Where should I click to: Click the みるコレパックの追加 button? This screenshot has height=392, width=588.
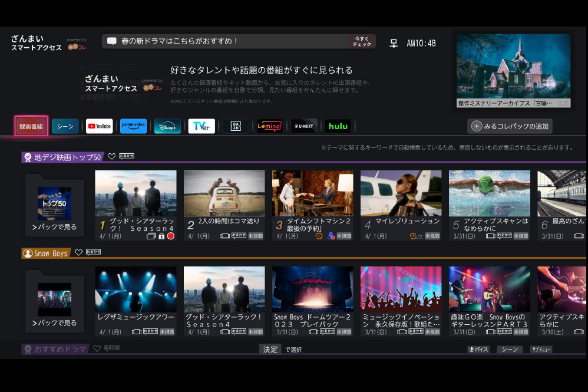click(510, 126)
